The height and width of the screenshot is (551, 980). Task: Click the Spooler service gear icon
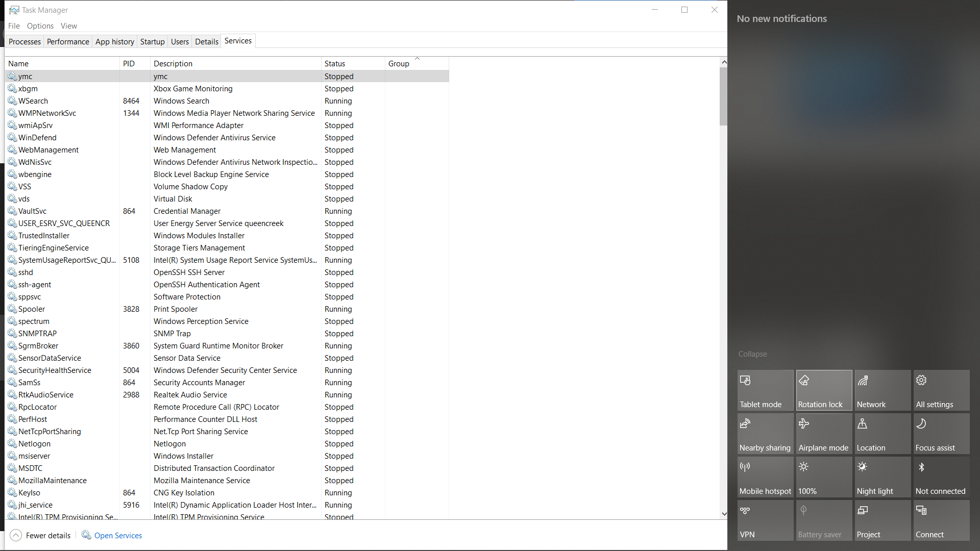pos(12,309)
